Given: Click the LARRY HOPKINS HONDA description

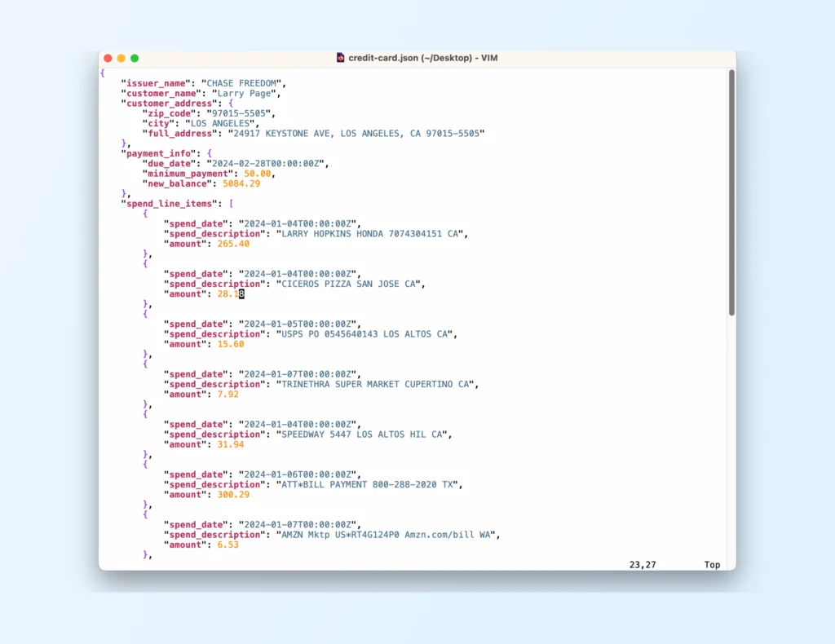Looking at the screenshot, I should pos(373,234).
